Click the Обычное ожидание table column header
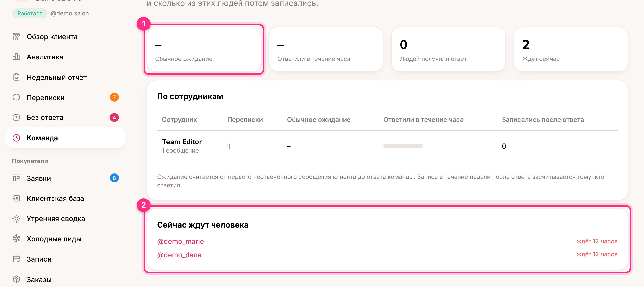This screenshot has width=644, height=287. (319, 120)
